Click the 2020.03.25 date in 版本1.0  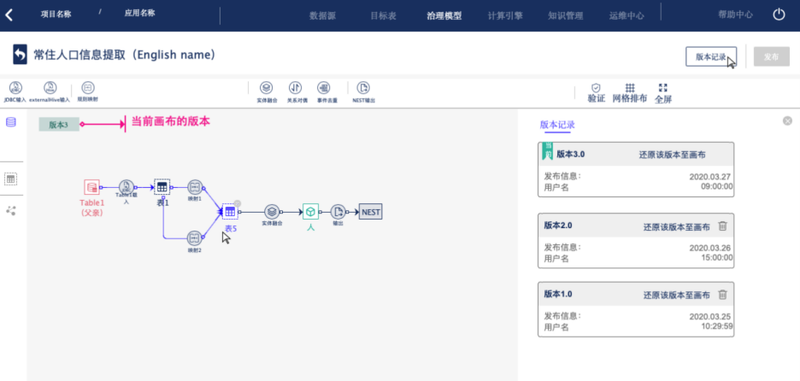pos(711,316)
